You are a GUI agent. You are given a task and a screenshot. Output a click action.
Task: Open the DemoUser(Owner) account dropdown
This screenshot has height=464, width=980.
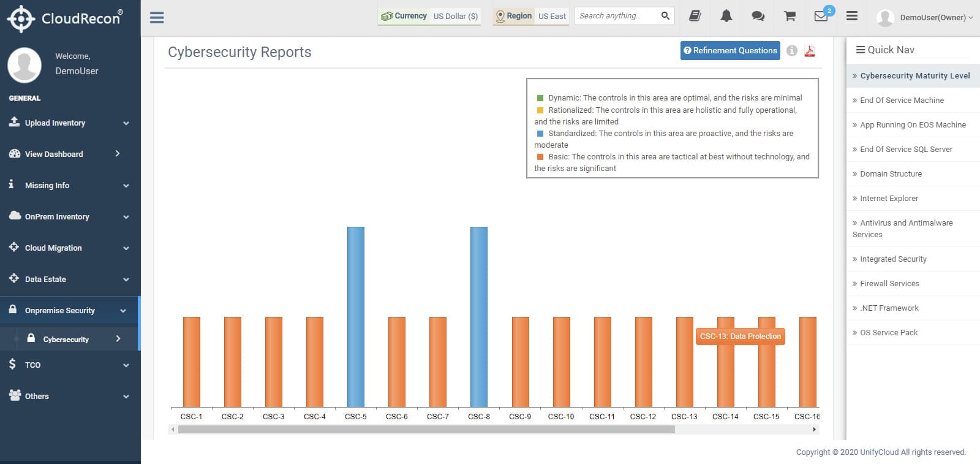925,17
